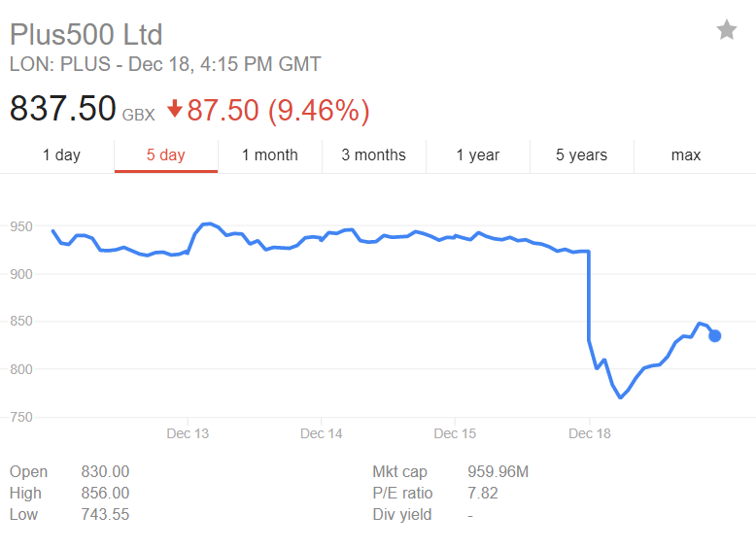The image size is (756, 549).
Task: Click the Dec 13 date marker on the axis
Action: [x=188, y=433]
